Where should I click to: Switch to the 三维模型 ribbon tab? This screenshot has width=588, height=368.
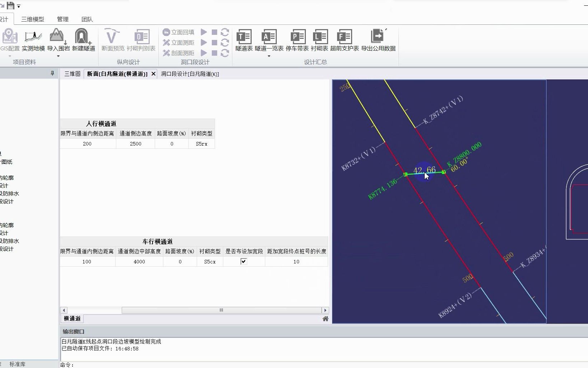[x=32, y=19]
